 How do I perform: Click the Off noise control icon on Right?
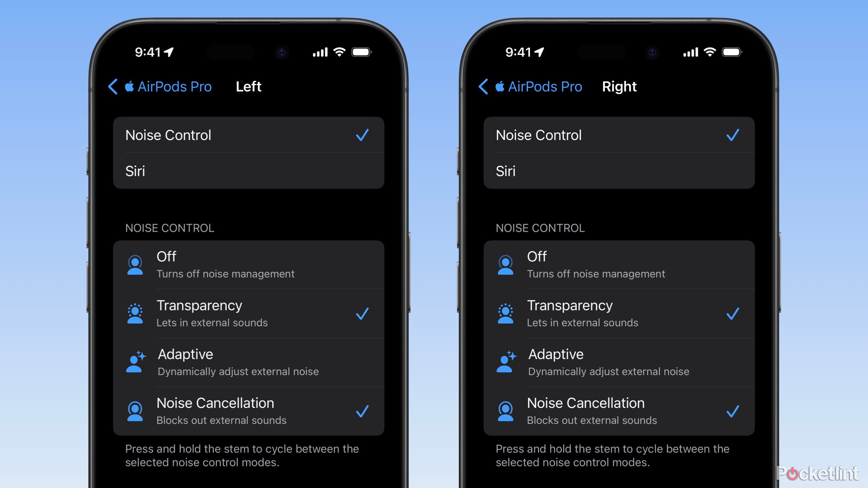point(506,263)
